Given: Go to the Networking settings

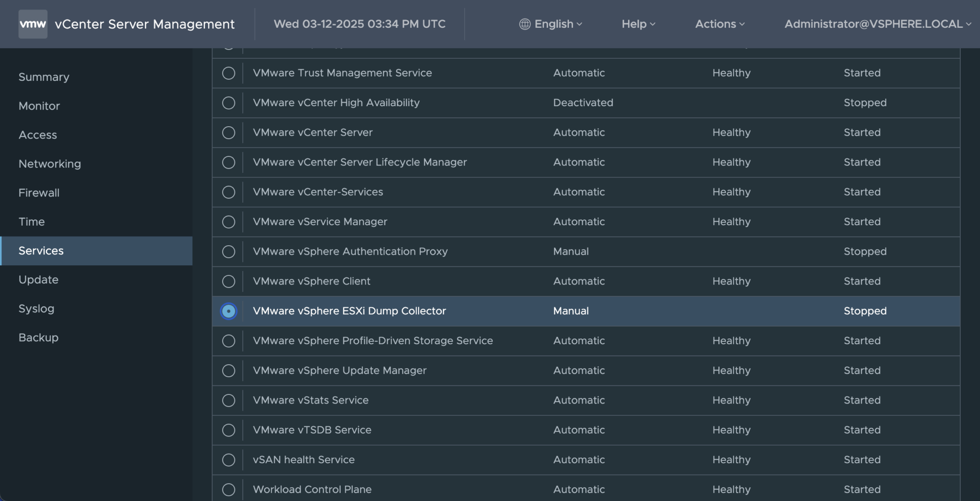Looking at the screenshot, I should pos(49,163).
